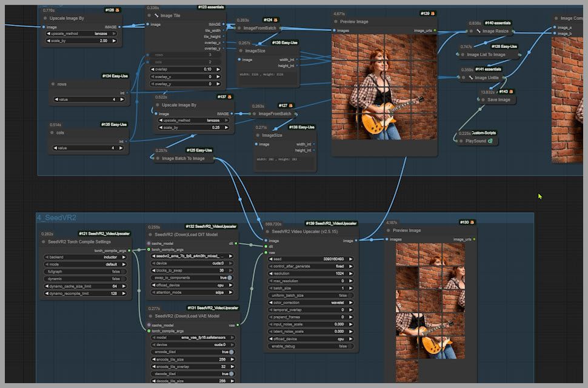This screenshot has width=588, height=388.
Task: Click the #139 SeedVR2_VideoUpscaler badge
Action: (x=331, y=223)
